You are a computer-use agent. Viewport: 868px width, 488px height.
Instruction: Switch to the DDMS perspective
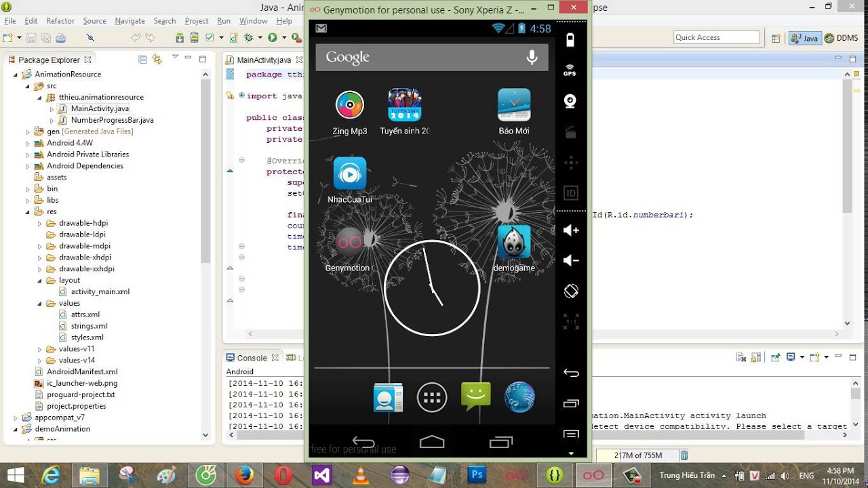click(x=841, y=39)
